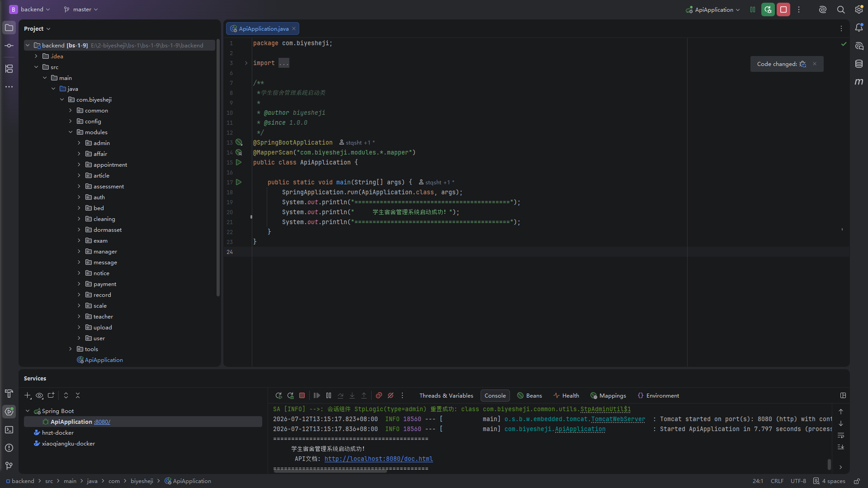
Task: Click the run gutter icon on line 17
Action: pos(239,182)
